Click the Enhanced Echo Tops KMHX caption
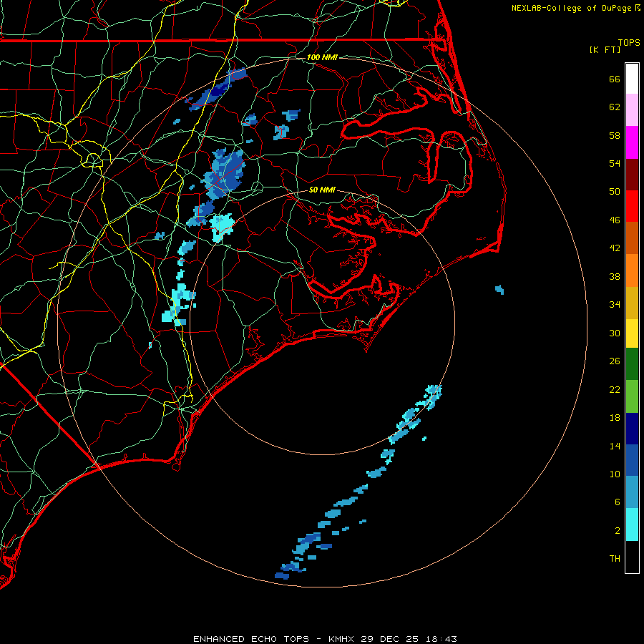This screenshot has height=644, width=644. pyautogui.click(x=325, y=639)
